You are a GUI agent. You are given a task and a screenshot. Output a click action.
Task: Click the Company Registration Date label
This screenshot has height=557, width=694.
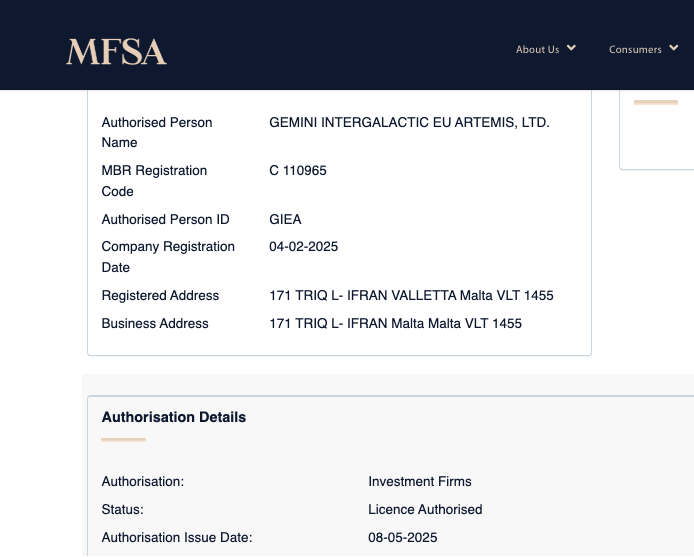(168, 257)
